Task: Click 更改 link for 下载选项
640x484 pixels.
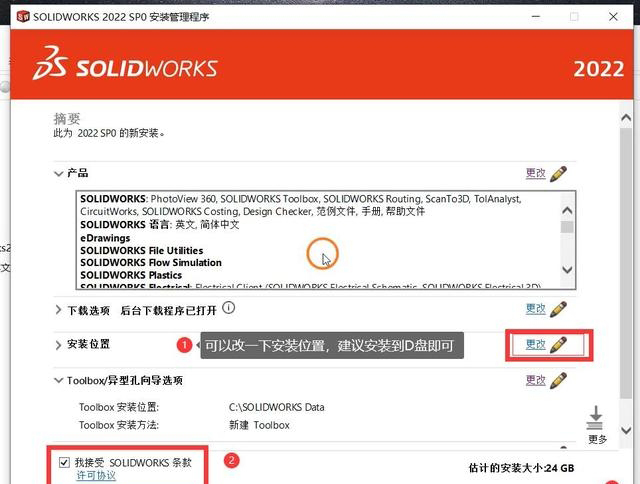Action: (x=535, y=309)
